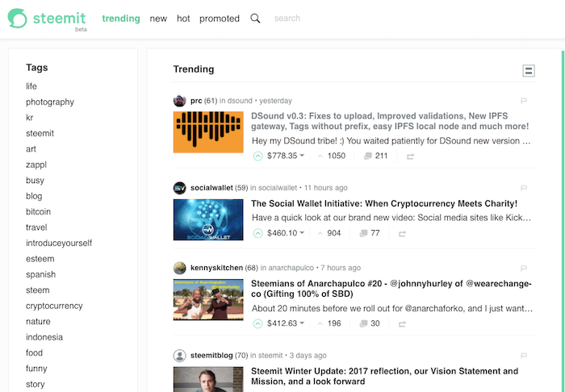Open comments on Steemians of Anarchapulco post
The image size is (565, 392).
tap(370, 323)
